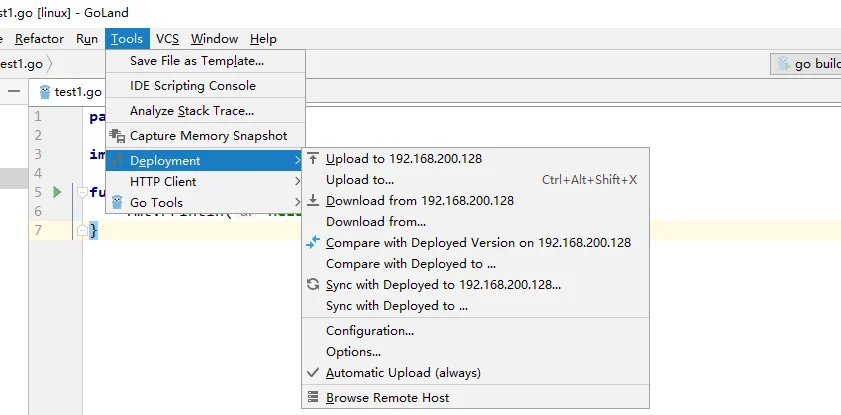Open the Window menu

tap(215, 39)
